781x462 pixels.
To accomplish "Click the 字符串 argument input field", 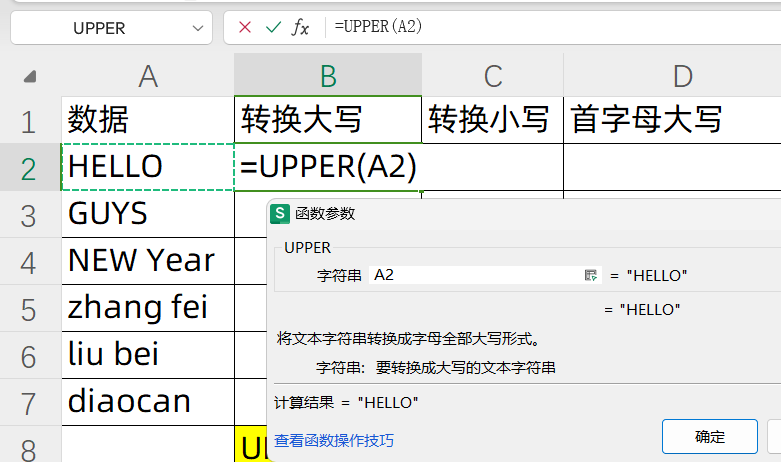I will pos(485,275).
